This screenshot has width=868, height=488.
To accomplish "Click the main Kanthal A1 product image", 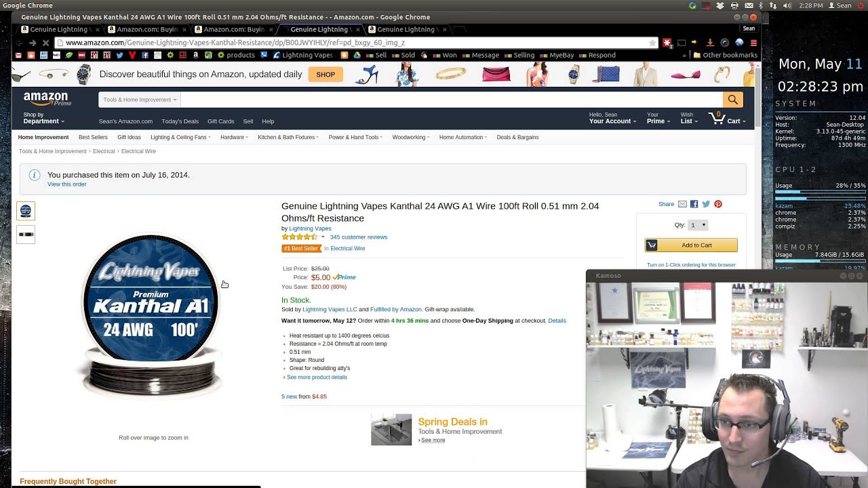I will [x=151, y=315].
